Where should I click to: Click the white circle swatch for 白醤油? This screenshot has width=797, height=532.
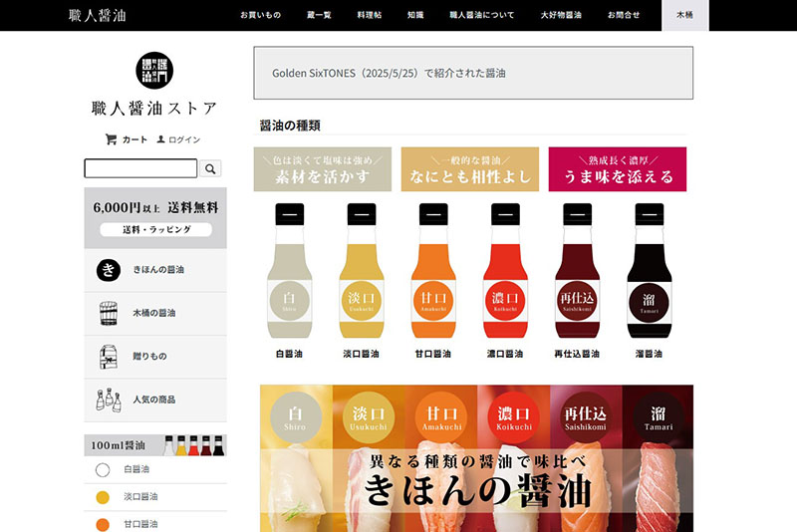point(103,469)
